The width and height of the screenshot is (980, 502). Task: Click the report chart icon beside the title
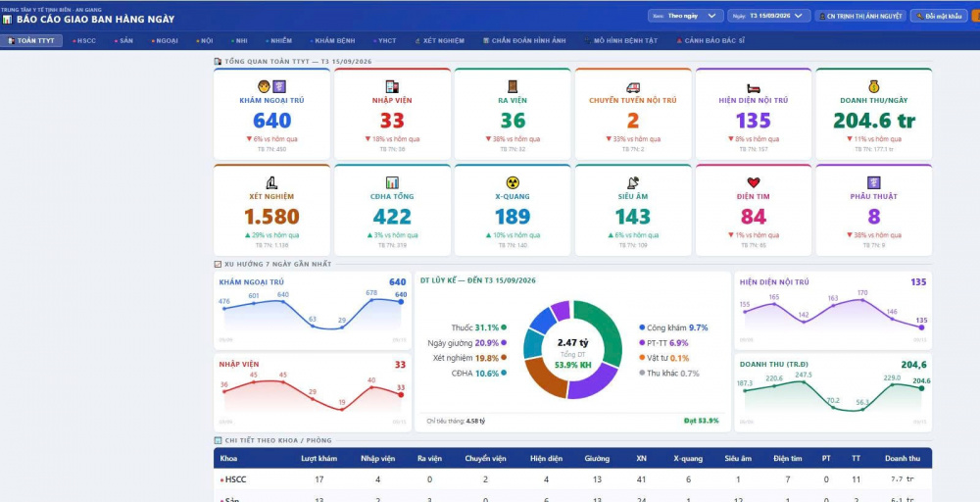coord(7,20)
